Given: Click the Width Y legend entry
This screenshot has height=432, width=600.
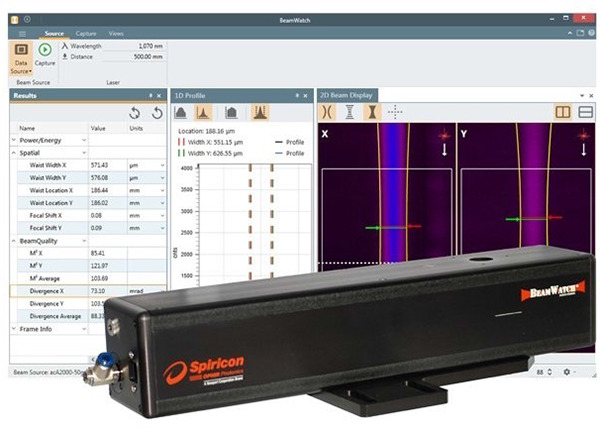Looking at the screenshot, I should [210, 153].
